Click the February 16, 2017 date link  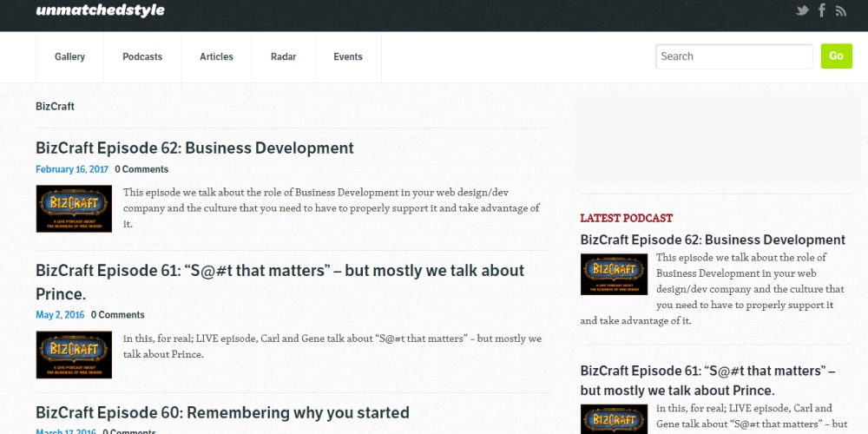(72, 169)
